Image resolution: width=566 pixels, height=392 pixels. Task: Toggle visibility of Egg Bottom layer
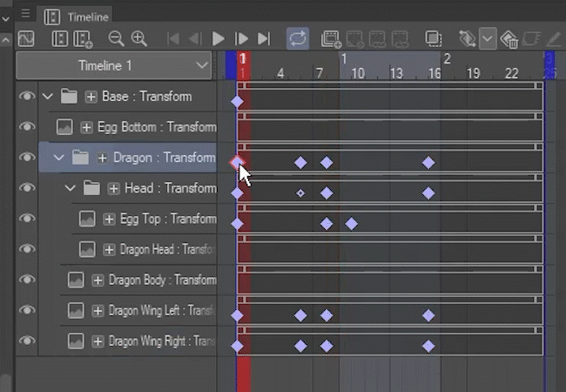point(27,126)
